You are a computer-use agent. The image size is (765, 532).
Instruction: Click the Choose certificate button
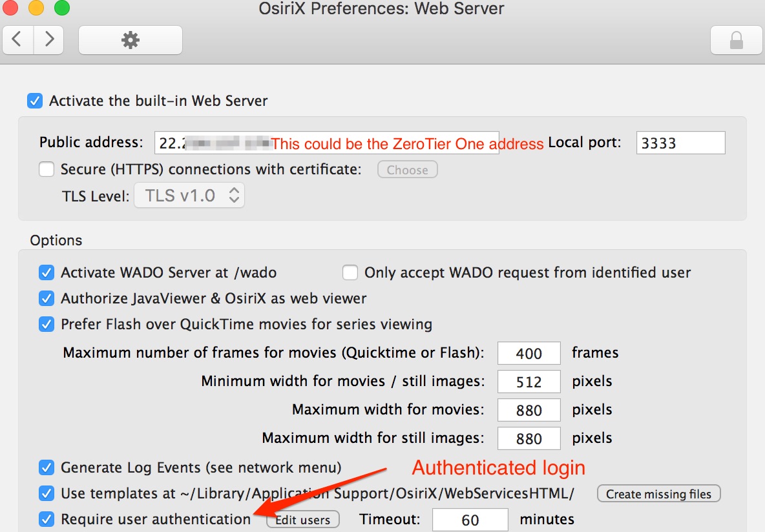tap(408, 170)
